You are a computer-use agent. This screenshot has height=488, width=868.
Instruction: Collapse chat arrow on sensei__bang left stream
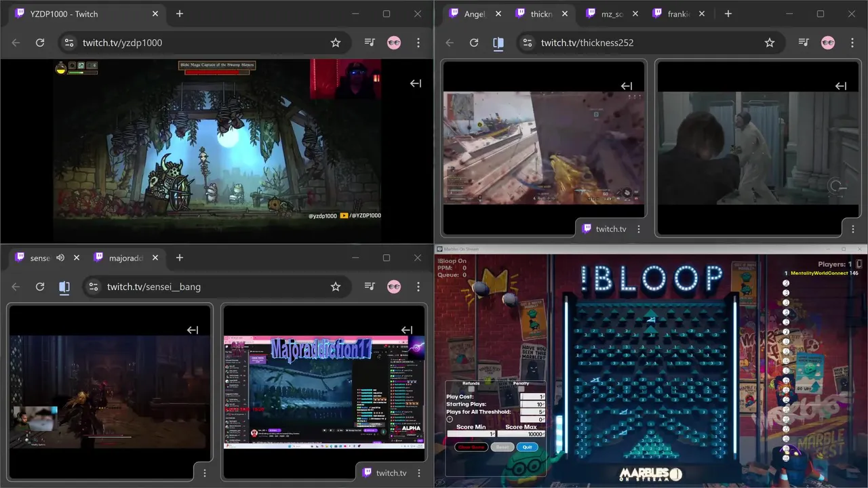pos(193,330)
